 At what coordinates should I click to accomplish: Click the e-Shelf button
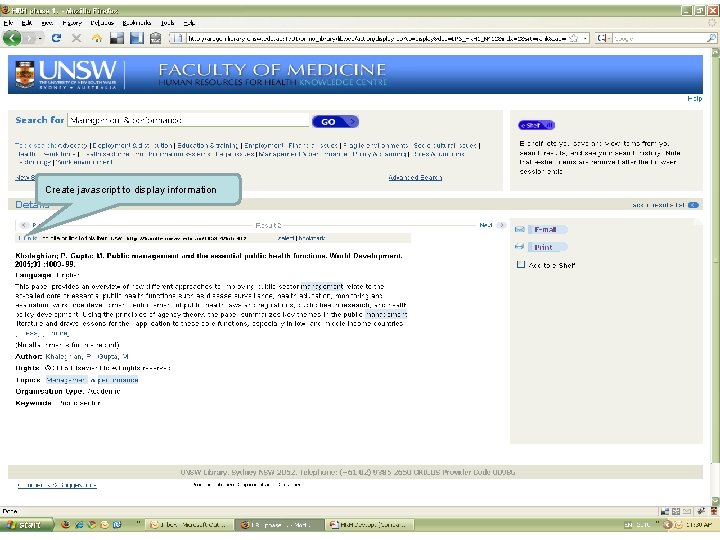(x=536, y=125)
